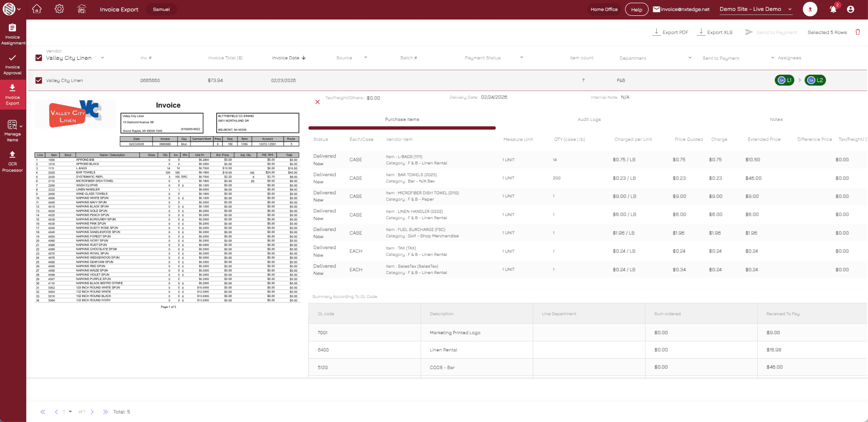Click the COGS - Bar GL description

point(442,367)
